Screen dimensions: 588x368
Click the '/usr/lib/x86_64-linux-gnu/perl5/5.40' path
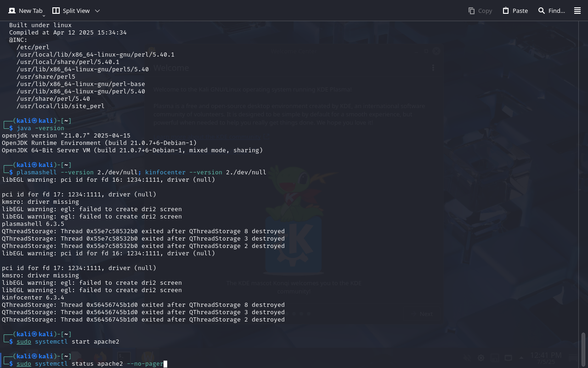pyautogui.click(x=83, y=69)
